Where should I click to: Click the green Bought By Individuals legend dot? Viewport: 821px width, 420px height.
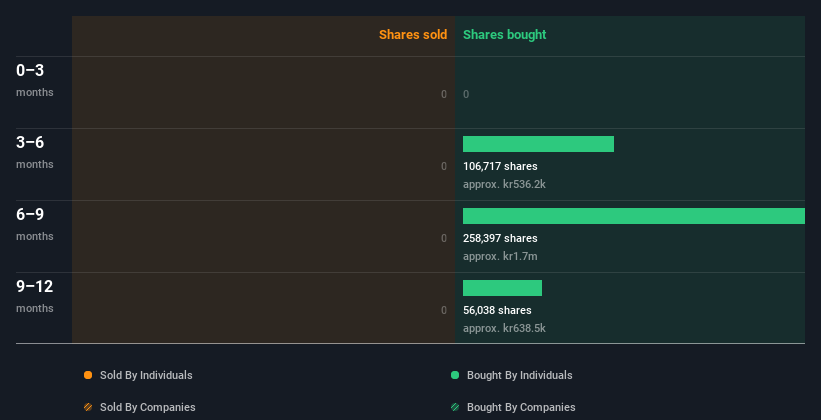tap(455, 375)
